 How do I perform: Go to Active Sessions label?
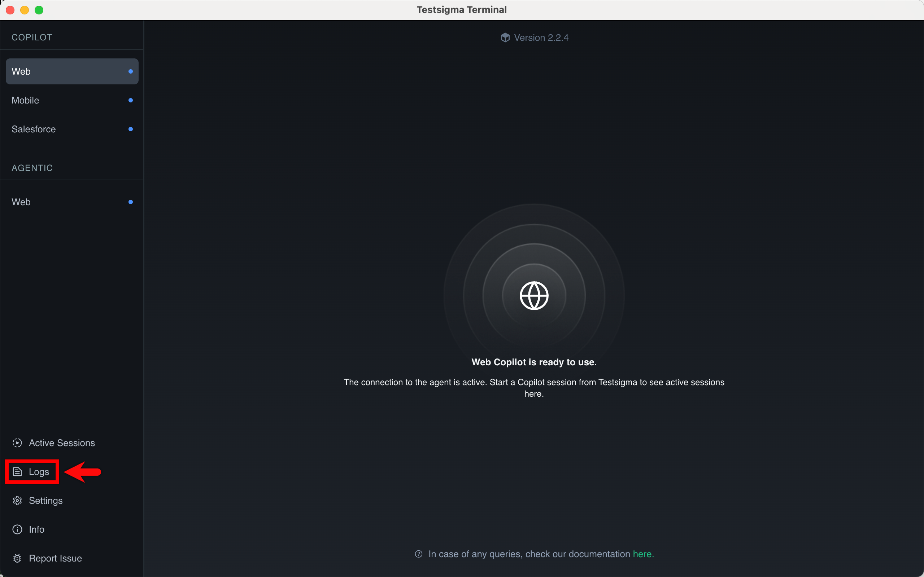pos(62,443)
